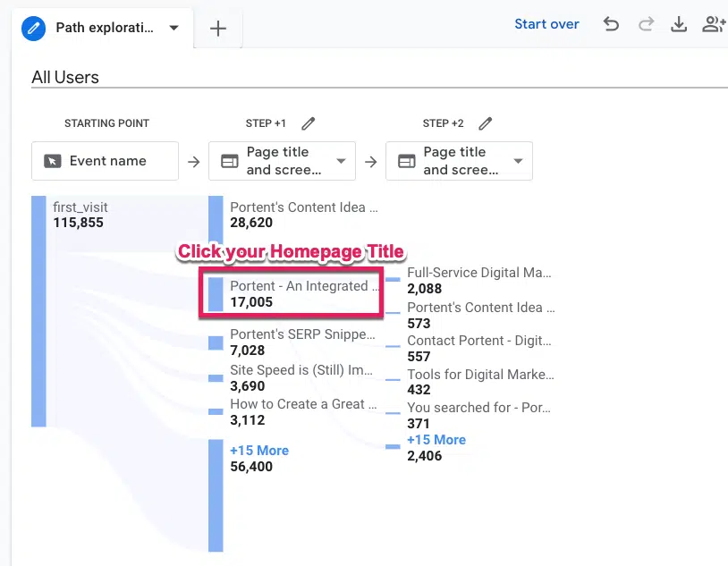Click the STARTING POINT column label
The image size is (728, 566).
tap(106, 123)
